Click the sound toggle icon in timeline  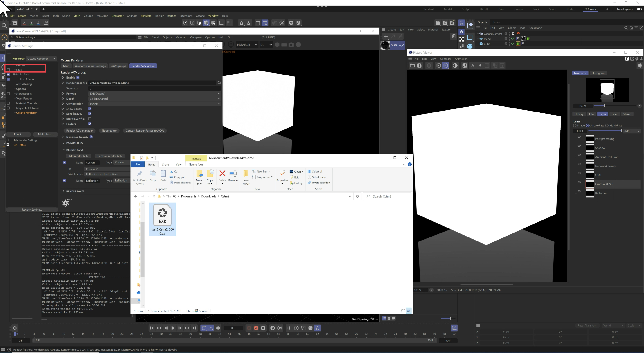point(218,328)
